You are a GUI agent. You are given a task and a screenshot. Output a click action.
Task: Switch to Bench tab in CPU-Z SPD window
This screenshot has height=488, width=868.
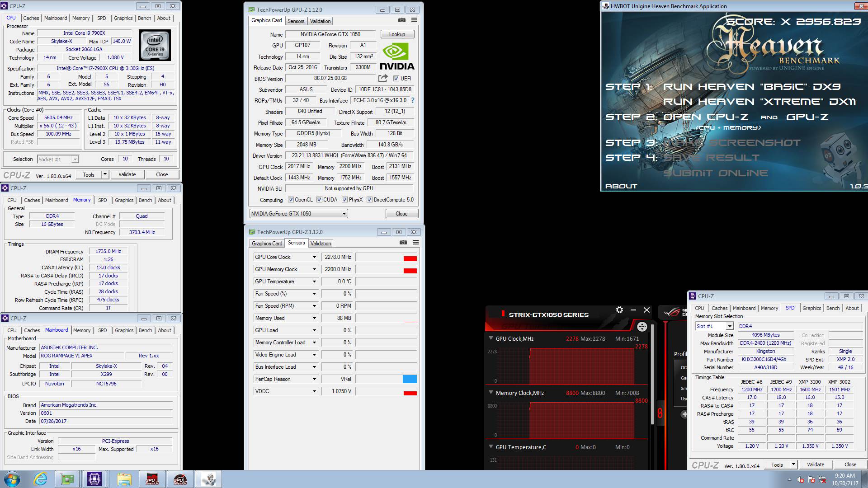click(x=833, y=308)
